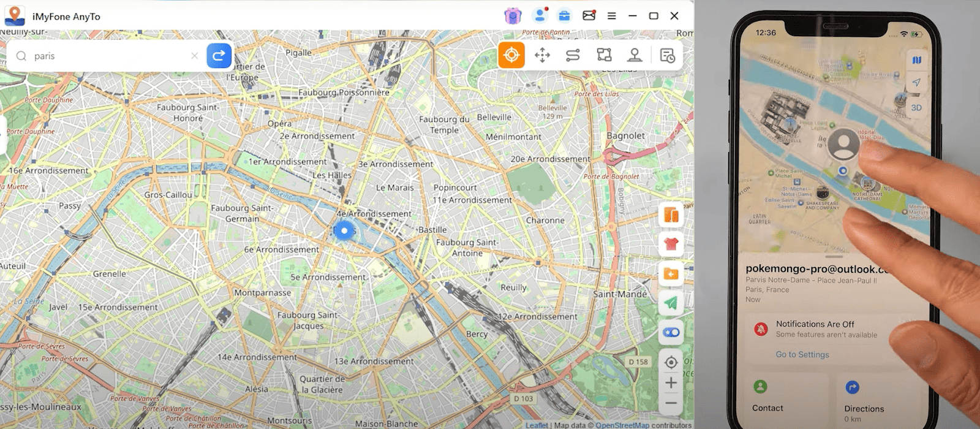Image resolution: width=980 pixels, height=429 pixels.
Task: Open the OpenStreetMap attribution link
Action: [x=622, y=425]
